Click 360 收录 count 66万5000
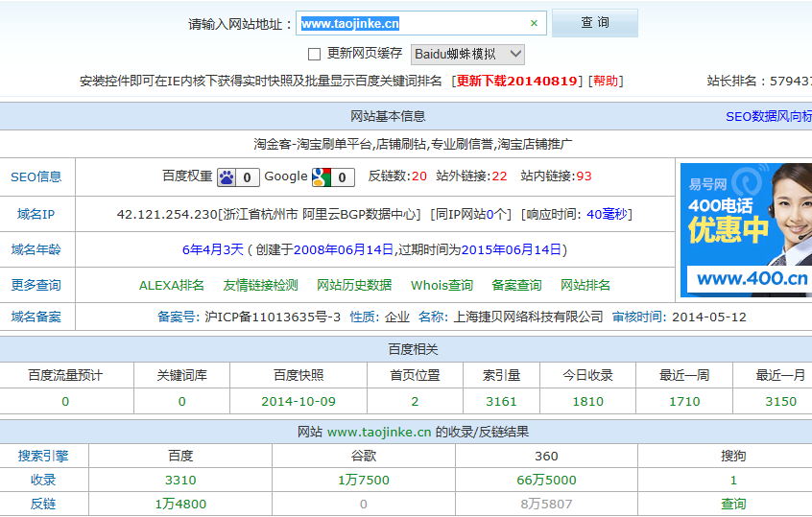This screenshot has width=812, height=517. [x=546, y=481]
